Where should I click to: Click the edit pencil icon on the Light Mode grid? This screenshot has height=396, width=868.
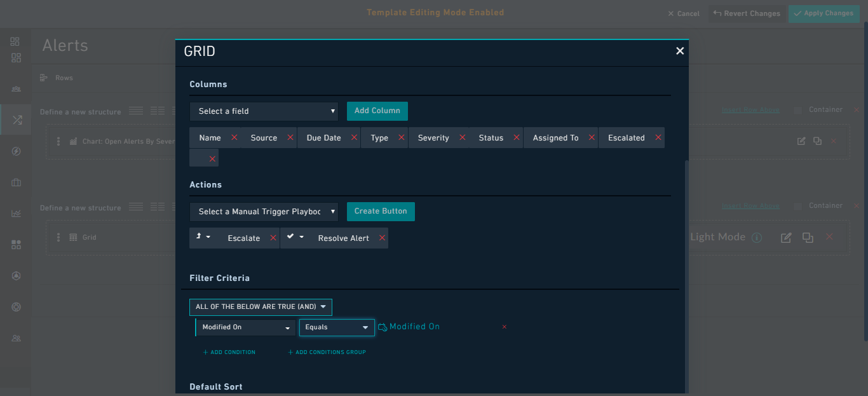pos(785,237)
